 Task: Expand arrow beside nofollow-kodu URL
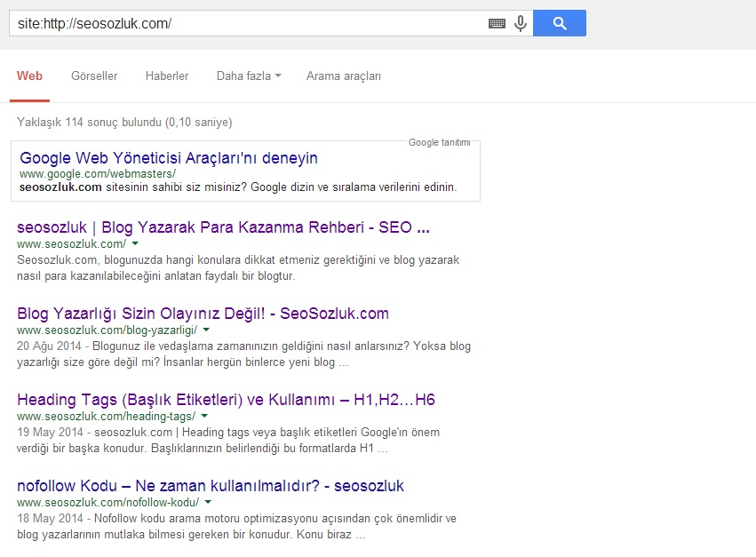(208, 502)
